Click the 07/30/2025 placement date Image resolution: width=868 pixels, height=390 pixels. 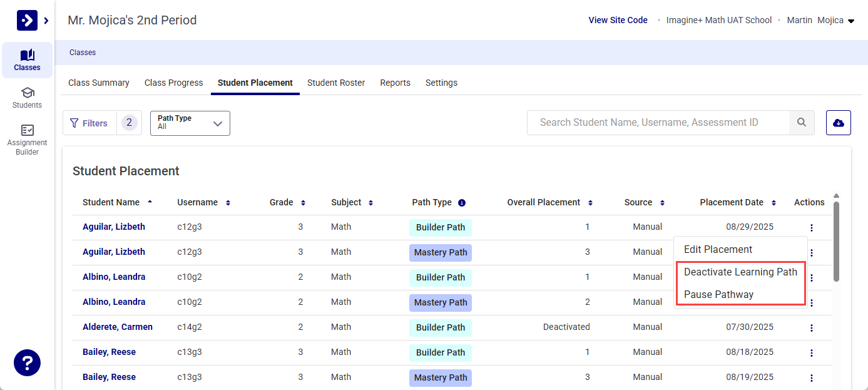pos(750,327)
